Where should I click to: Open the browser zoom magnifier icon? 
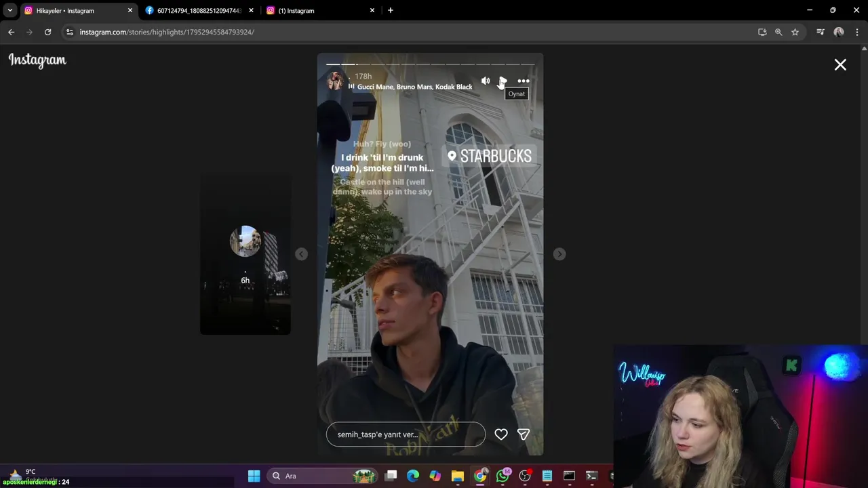pos(778,32)
